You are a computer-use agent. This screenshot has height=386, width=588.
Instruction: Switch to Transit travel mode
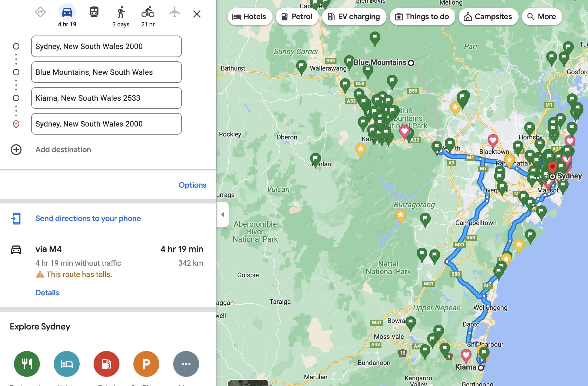(94, 12)
